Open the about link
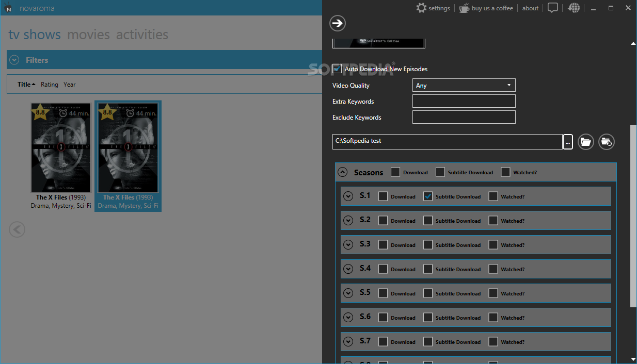Screen dimensions: 637x364 (530, 8)
